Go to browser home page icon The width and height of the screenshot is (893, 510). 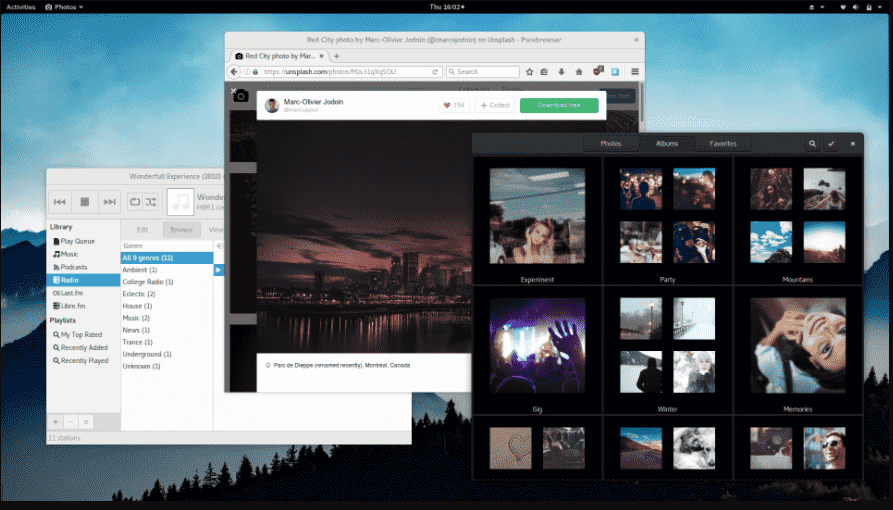click(x=579, y=72)
